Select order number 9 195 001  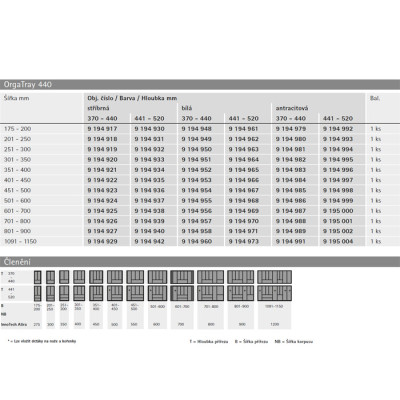click(x=338, y=221)
